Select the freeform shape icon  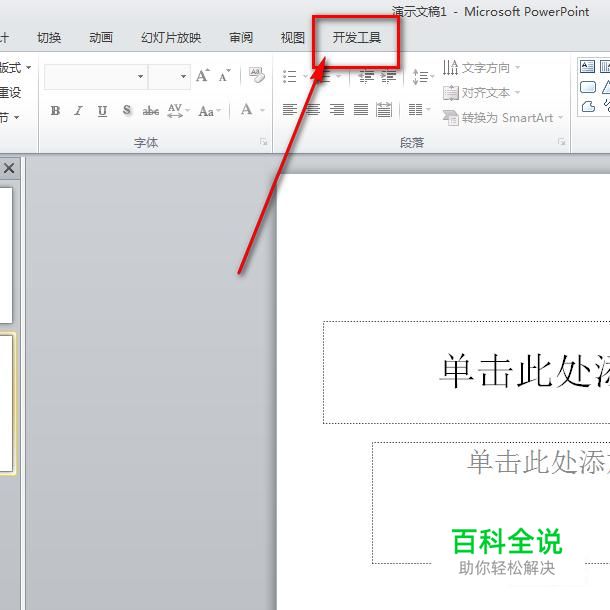pyautogui.click(x=587, y=107)
